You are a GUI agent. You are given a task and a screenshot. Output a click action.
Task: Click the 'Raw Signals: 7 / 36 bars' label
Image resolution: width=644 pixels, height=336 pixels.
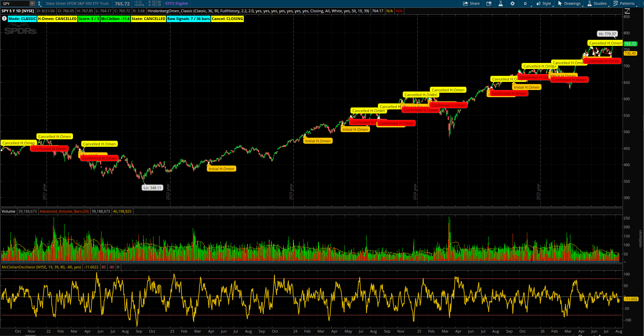(188, 19)
